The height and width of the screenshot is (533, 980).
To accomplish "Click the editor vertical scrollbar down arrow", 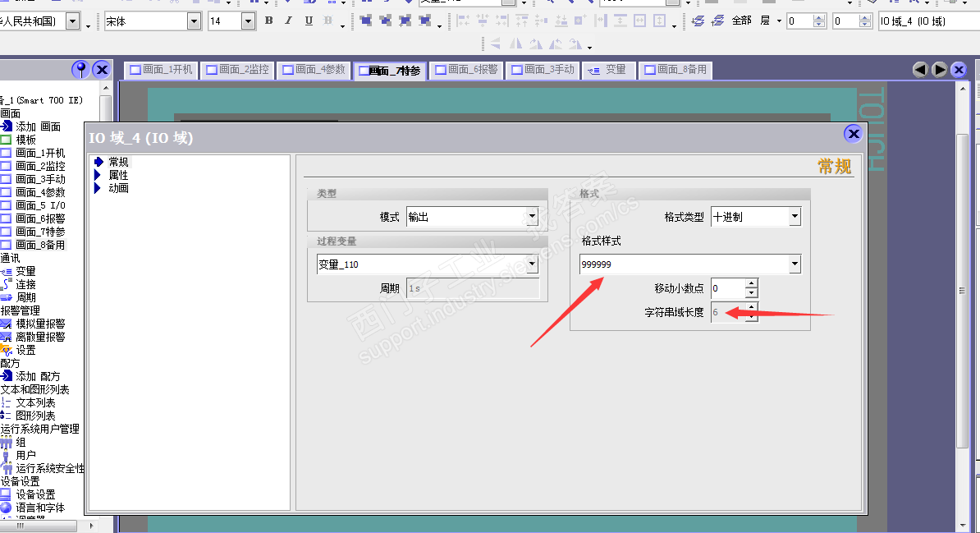I will tap(963, 526).
